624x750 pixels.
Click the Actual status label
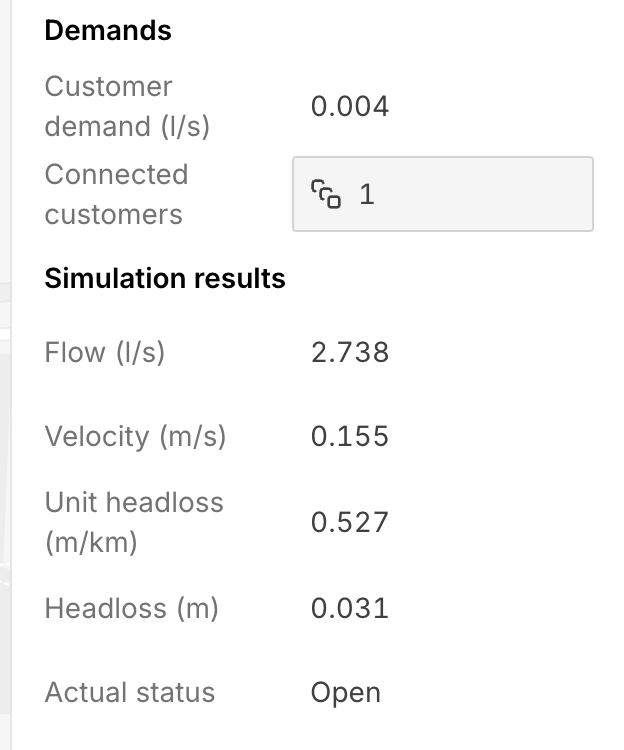click(x=129, y=693)
